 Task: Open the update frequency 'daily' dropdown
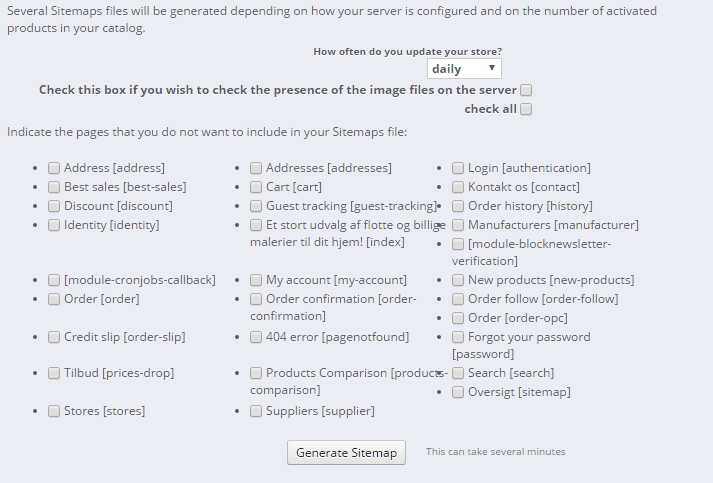464,69
